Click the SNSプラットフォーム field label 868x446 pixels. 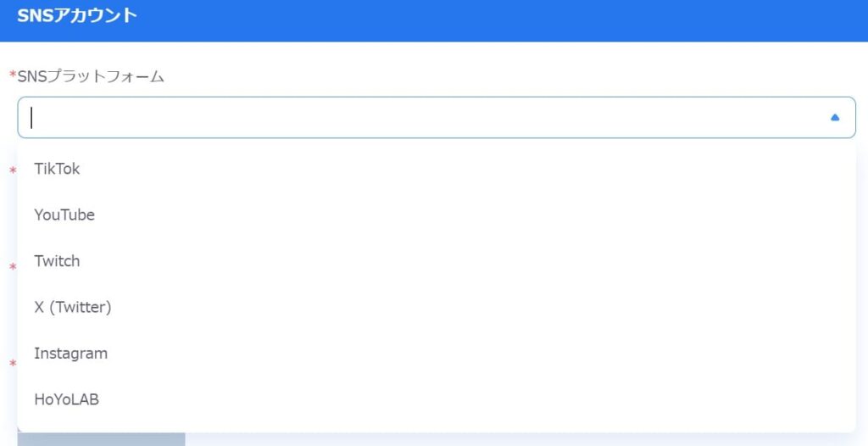[91, 76]
